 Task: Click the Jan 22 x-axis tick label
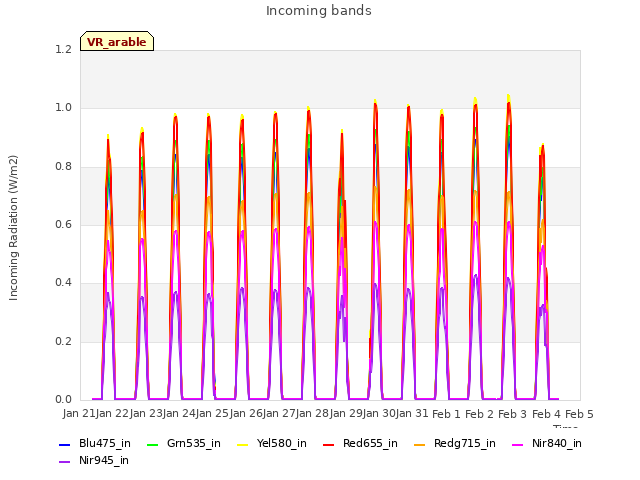pos(112,414)
